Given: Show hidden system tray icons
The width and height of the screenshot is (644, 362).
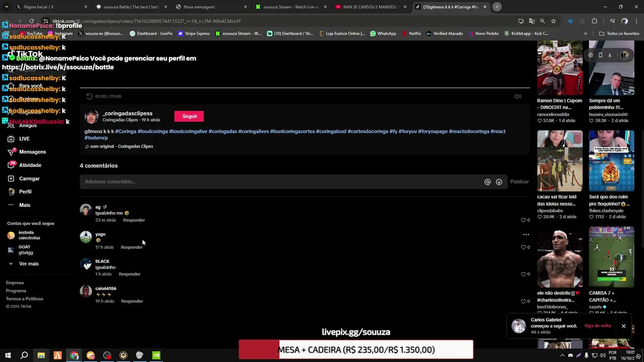Looking at the screenshot, I should tap(562, 355).
